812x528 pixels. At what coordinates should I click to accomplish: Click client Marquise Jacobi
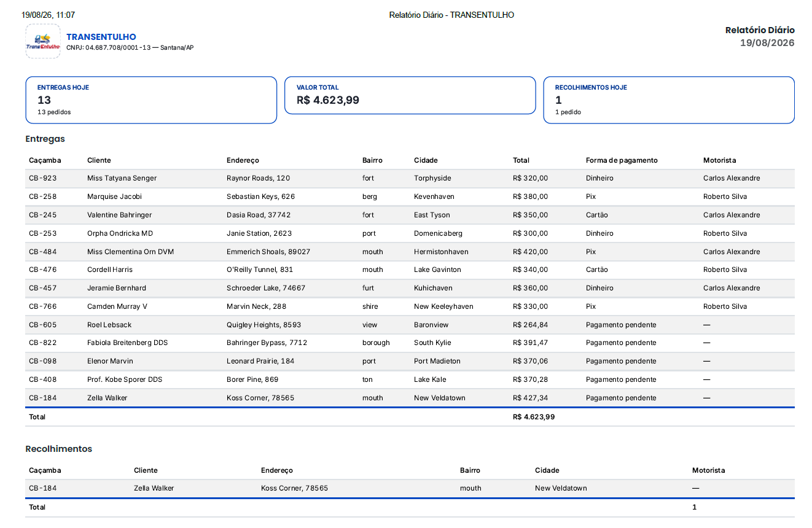pyautogui.click(x=114, y=196)
